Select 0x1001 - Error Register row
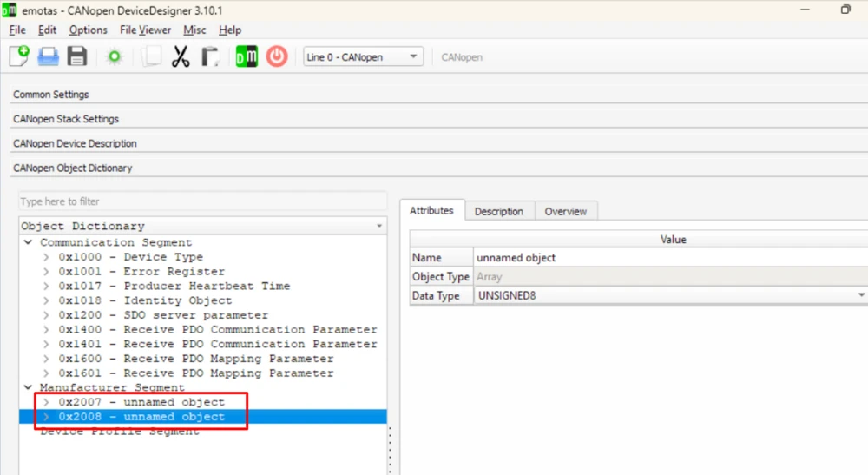The height and width of the screenshot is (475, 868). tap(141, 271)
